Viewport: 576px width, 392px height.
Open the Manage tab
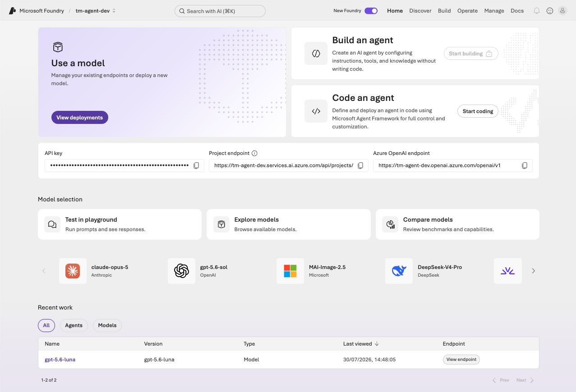coord(494,11)
